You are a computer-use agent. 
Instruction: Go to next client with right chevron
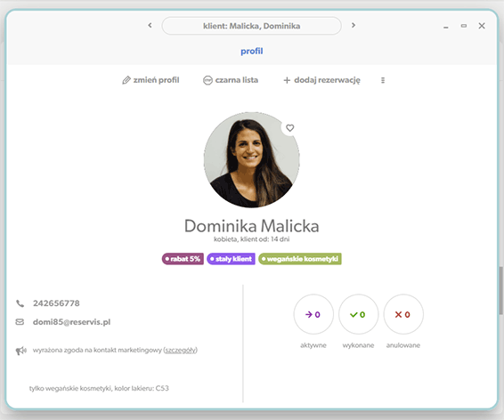tap(354, 26)
